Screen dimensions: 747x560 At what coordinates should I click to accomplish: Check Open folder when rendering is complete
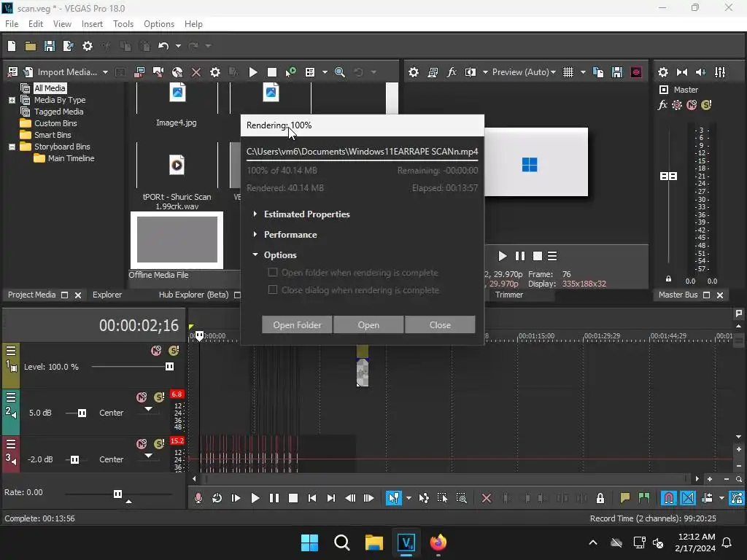(273, 273)
